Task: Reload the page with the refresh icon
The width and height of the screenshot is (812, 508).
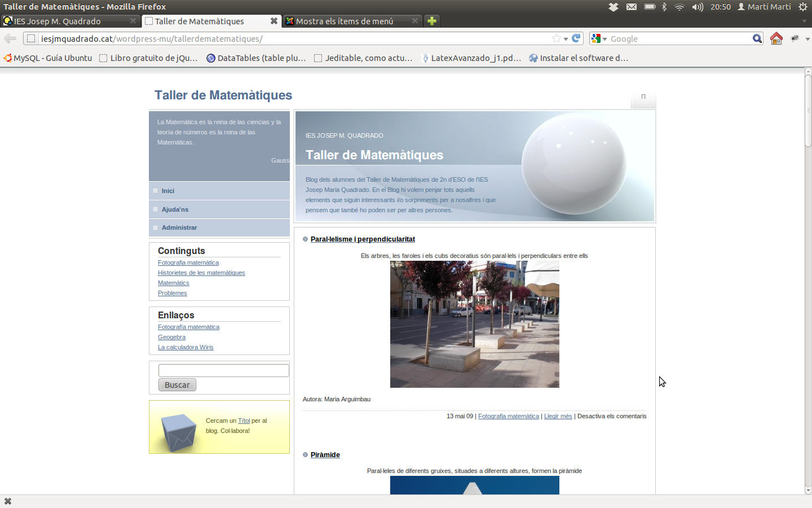Action: pos(576,38)
